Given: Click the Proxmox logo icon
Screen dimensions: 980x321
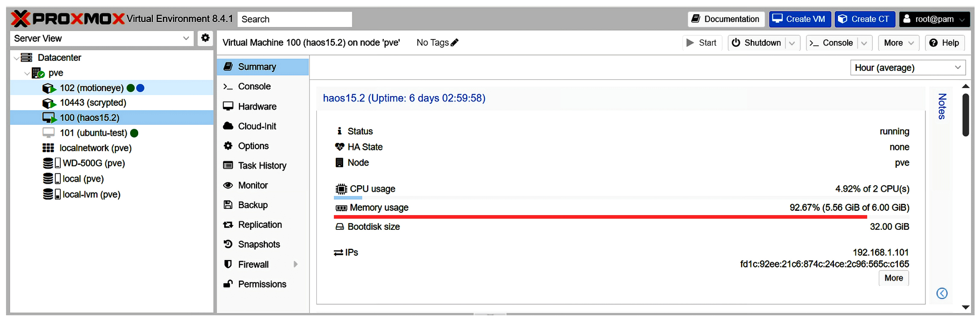Looking at the screenshot, I should (x=20, y=19).
